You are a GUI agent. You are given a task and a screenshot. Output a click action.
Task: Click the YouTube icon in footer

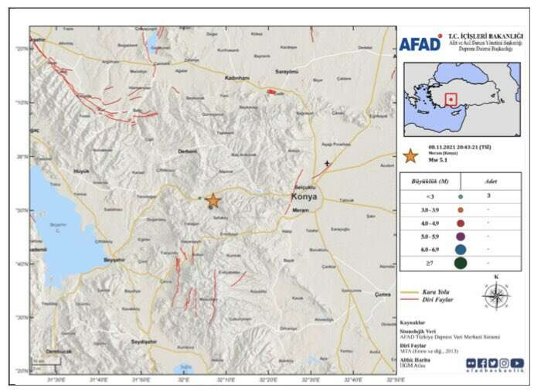516,363
